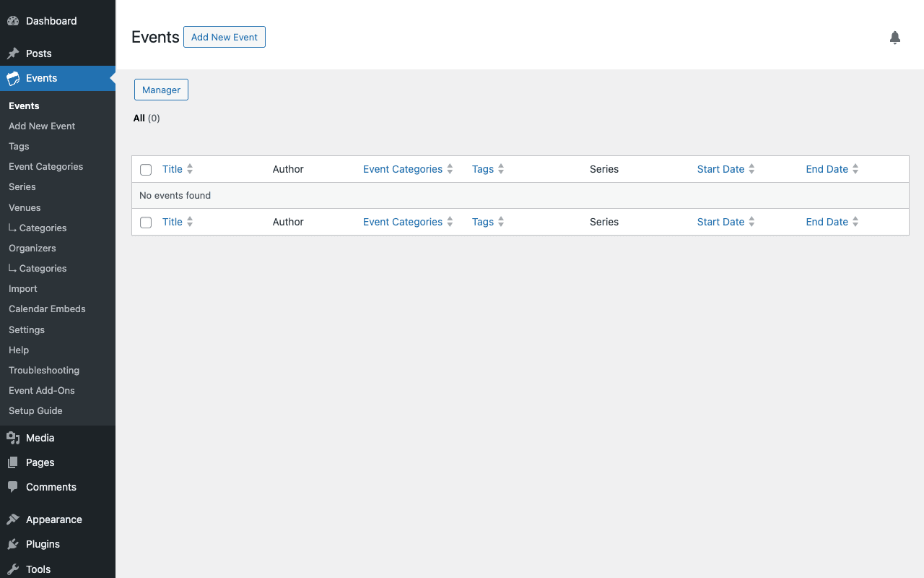The width and height of the screenshot is (924, 578).
Task: Click sort arrows beside footer End Date
Action: tap(855, 222)
